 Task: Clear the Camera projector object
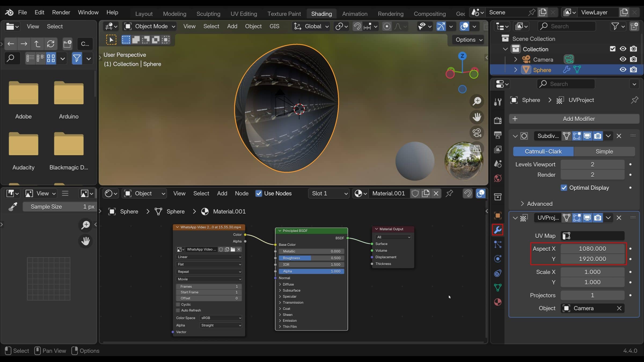pyautogui.click(x=619, y=308)
